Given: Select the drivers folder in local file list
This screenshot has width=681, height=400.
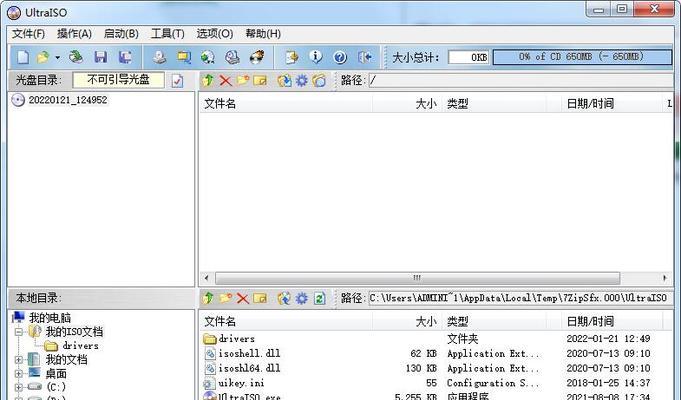Looking at the screenshot, I should pos(237,338).
